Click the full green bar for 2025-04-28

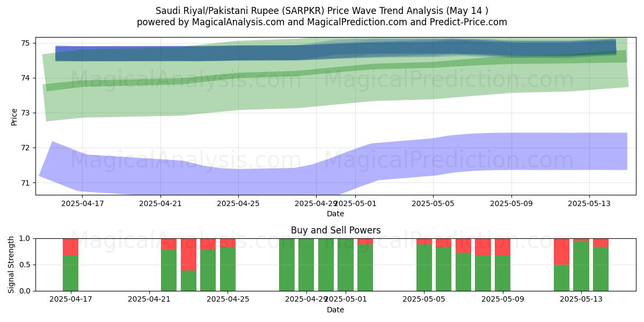[x=287, y=265]
